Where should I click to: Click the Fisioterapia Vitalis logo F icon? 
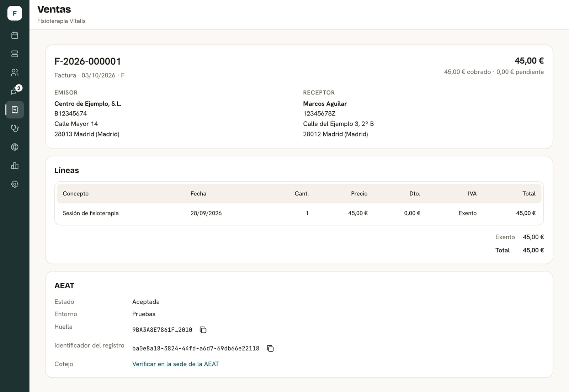(x=15, y=13)
